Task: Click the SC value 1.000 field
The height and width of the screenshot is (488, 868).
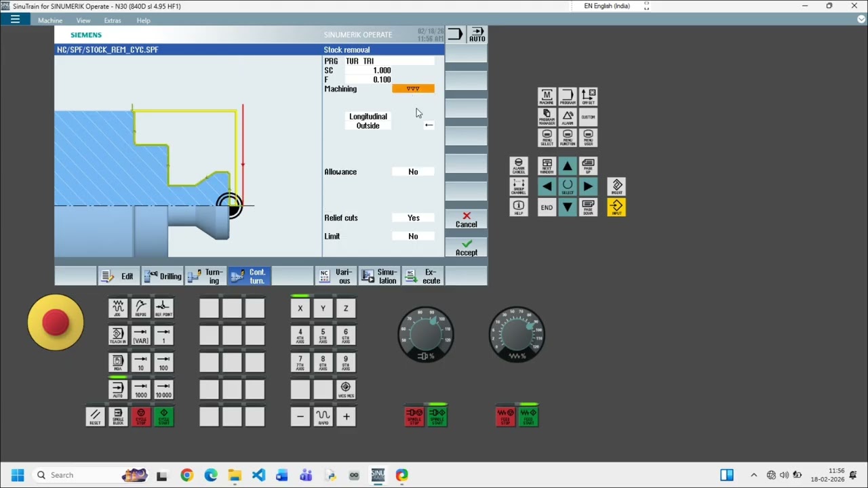Action: [368, 70]
